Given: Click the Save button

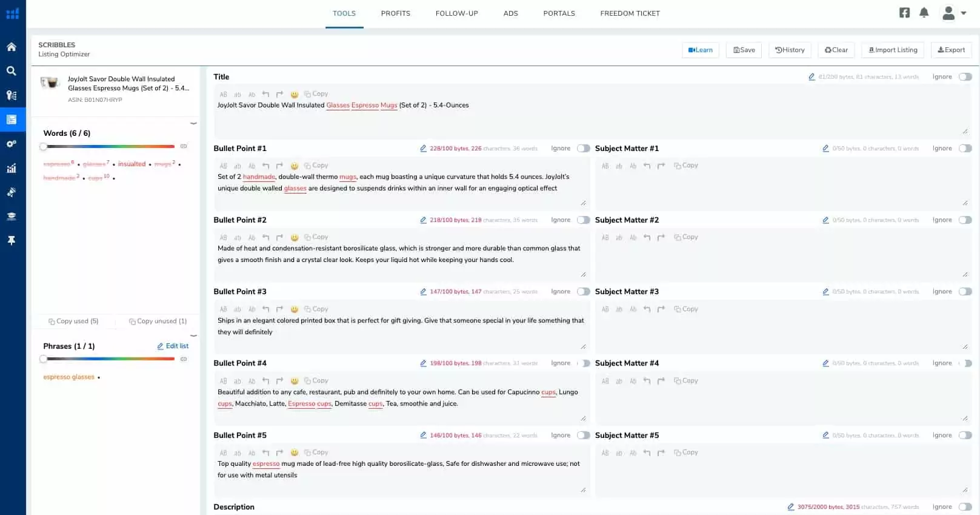Looking at the screenshot, I should tap(744, 50).
